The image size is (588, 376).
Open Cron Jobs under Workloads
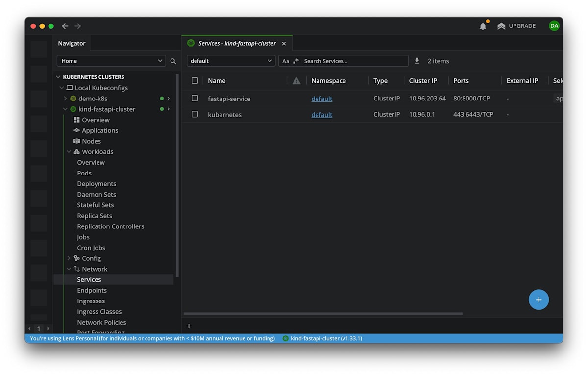(91, 248)
